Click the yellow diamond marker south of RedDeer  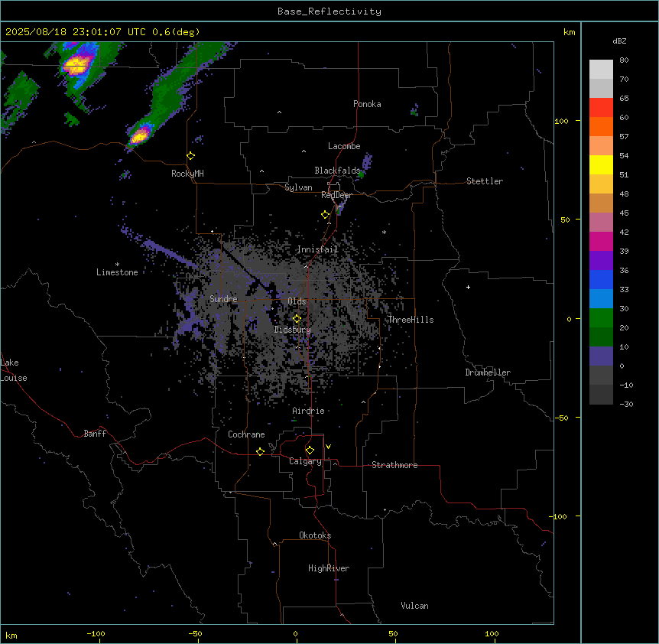click(x=326, y=215)
